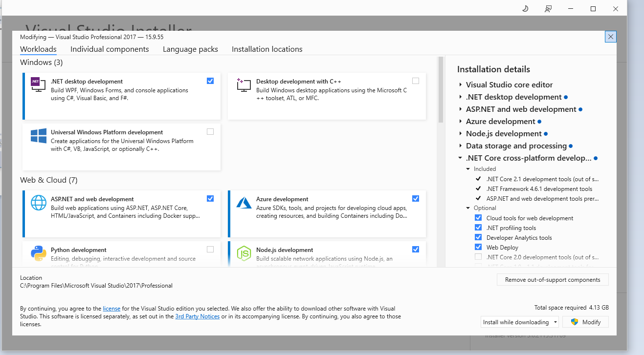Click the Universal Windows Platform Windows logo icon

tap(38, 136)
